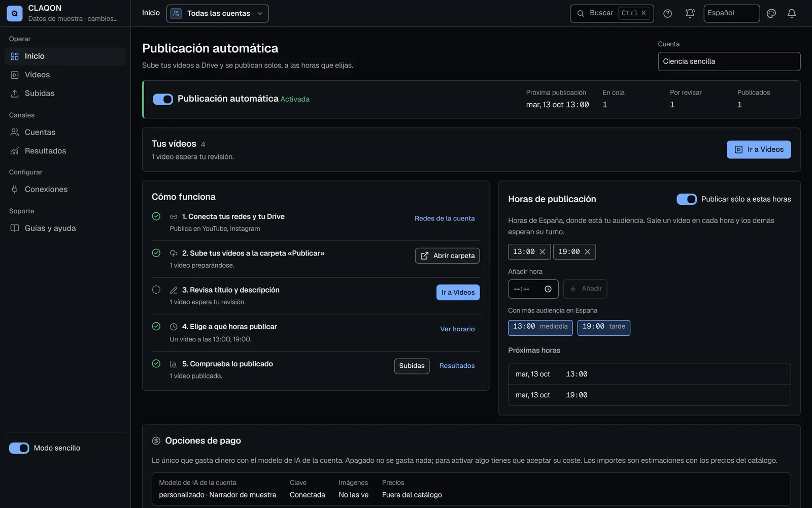Click the Resultados link on step 5
812x508 pixels.
coord(457,366)
